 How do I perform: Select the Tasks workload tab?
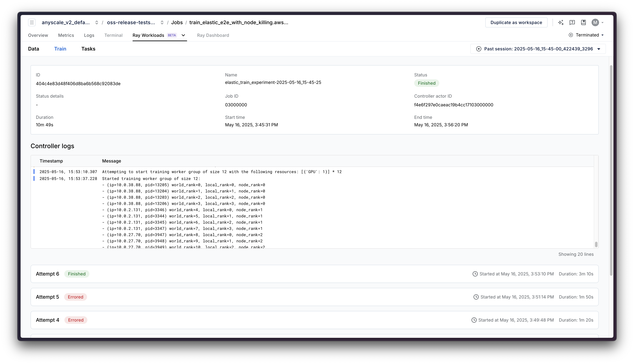tap(88, 49)
